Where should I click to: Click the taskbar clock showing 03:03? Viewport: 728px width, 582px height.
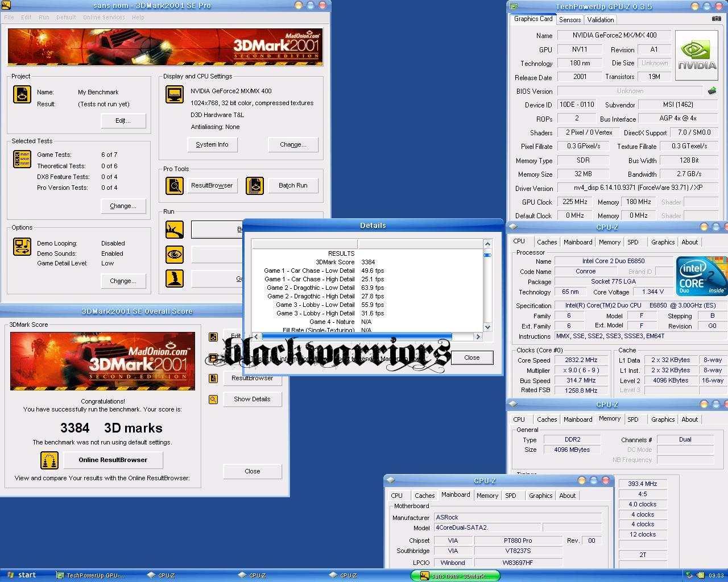pyautogui.click(x=716, y=576)
